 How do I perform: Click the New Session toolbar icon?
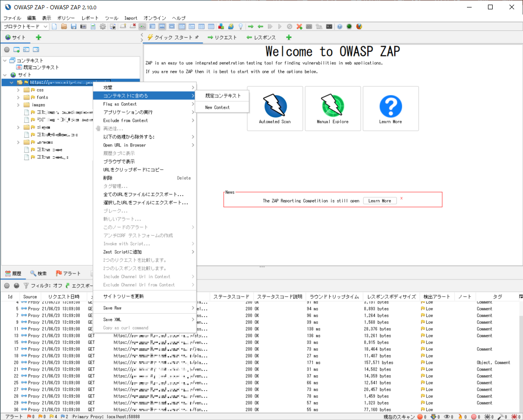pos(54,26)
